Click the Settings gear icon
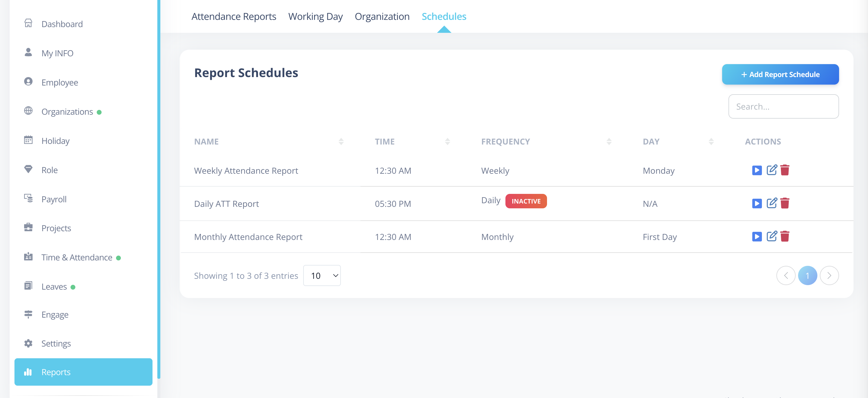868x398 pixels. click(28, 343)
